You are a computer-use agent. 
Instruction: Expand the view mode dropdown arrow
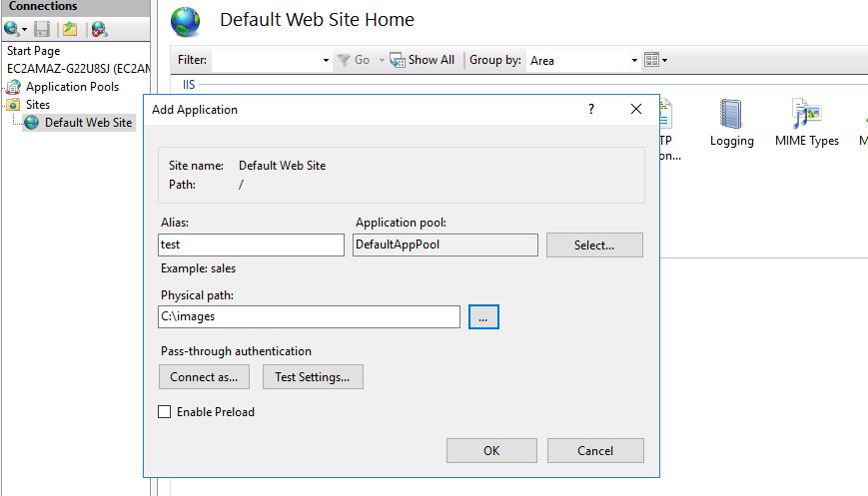tap(665, 60)
